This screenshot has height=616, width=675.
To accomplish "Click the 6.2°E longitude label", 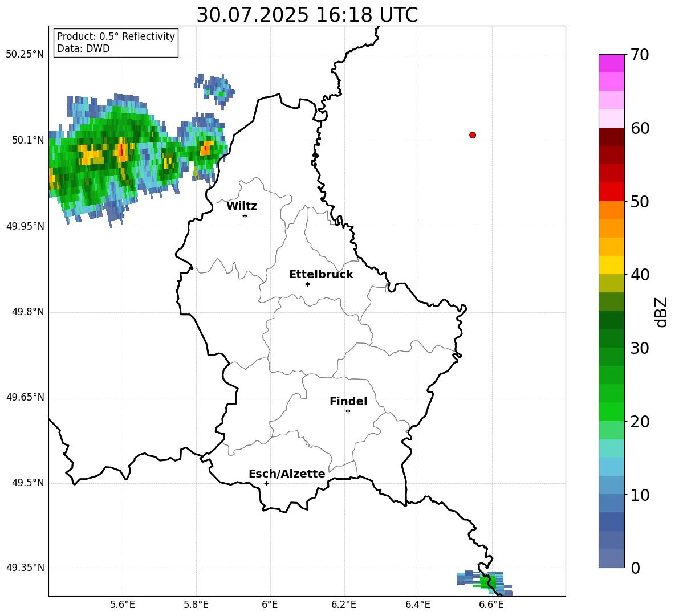I will (x=344, y=605).
